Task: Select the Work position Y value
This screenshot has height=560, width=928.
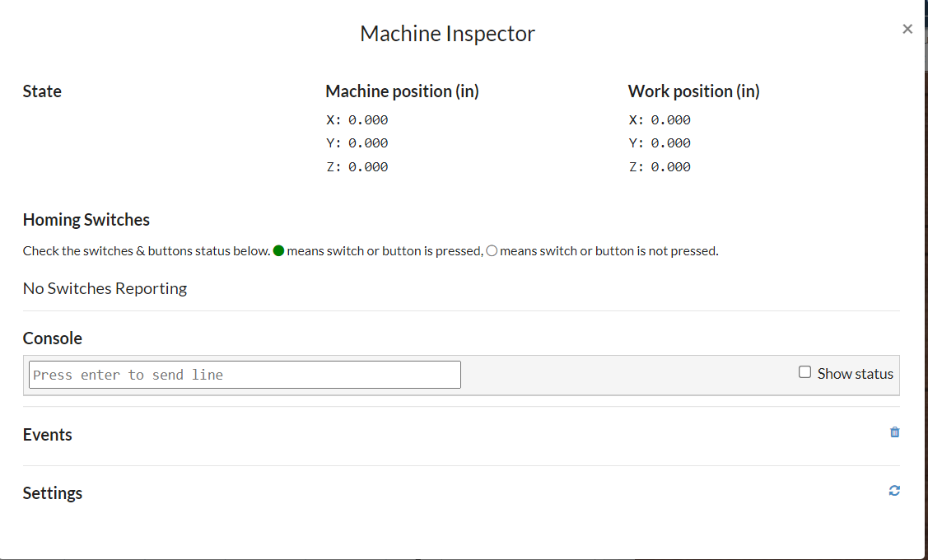Action: click(x=670, y=143)
